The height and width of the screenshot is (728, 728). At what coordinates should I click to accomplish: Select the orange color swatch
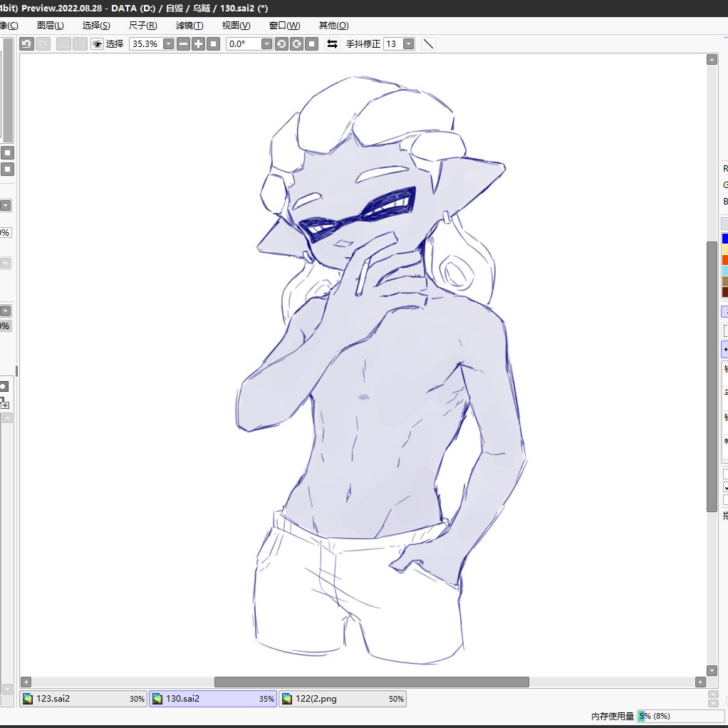tap(724, 259)
